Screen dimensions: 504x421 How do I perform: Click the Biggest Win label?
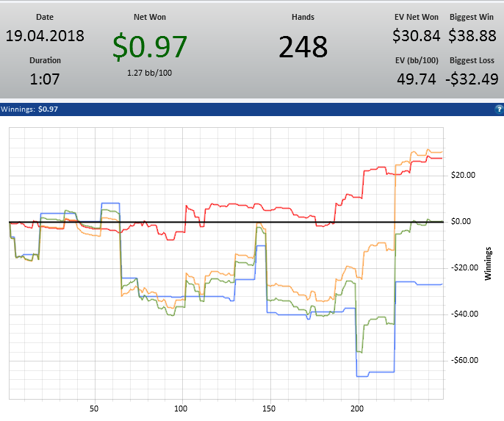pyautogui.click(x=472, y=17)
